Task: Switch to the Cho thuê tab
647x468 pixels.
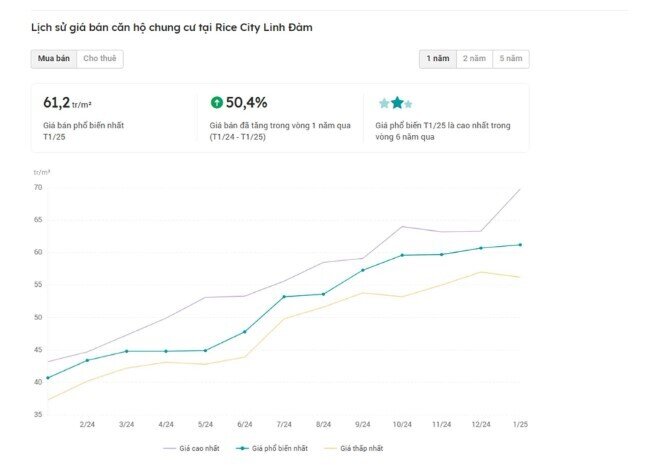Action: coord(100,59)
